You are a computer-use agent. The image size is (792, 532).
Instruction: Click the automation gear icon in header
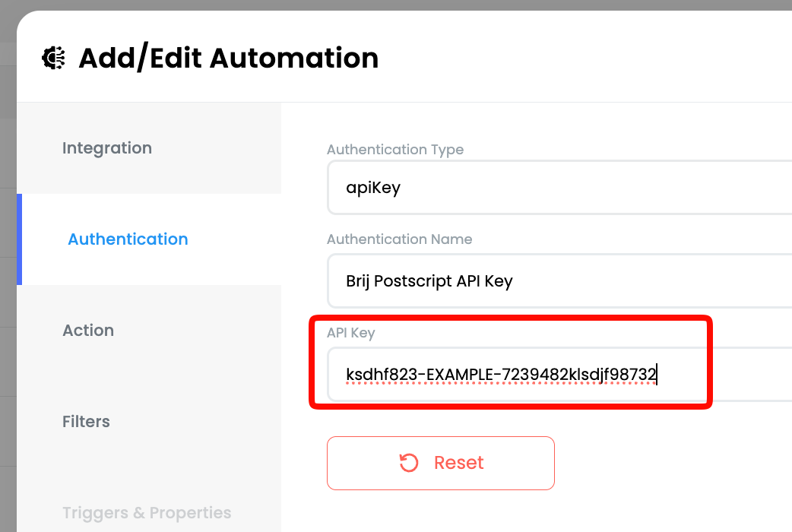(53, 58)
